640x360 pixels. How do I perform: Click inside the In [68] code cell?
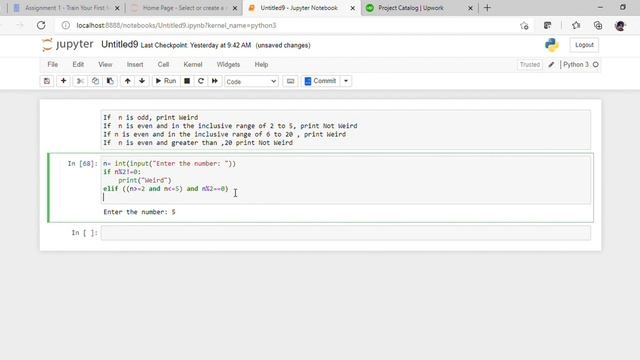(x=346, y=180)
